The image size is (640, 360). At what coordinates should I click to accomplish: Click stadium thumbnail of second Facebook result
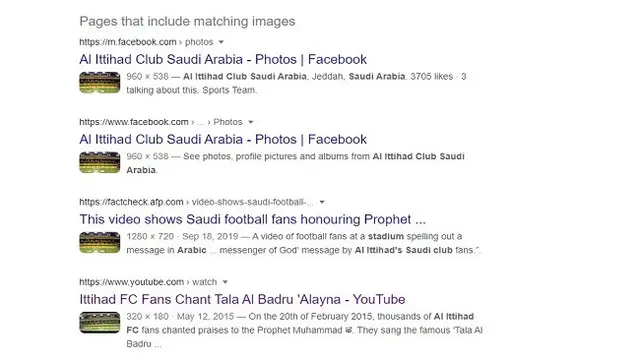tap(100, 162)
